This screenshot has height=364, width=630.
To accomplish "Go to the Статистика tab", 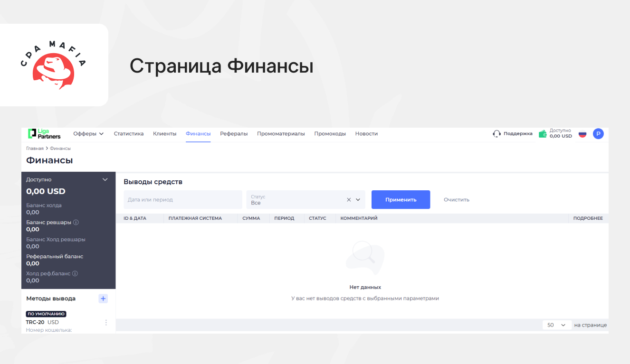I will 129,134.
